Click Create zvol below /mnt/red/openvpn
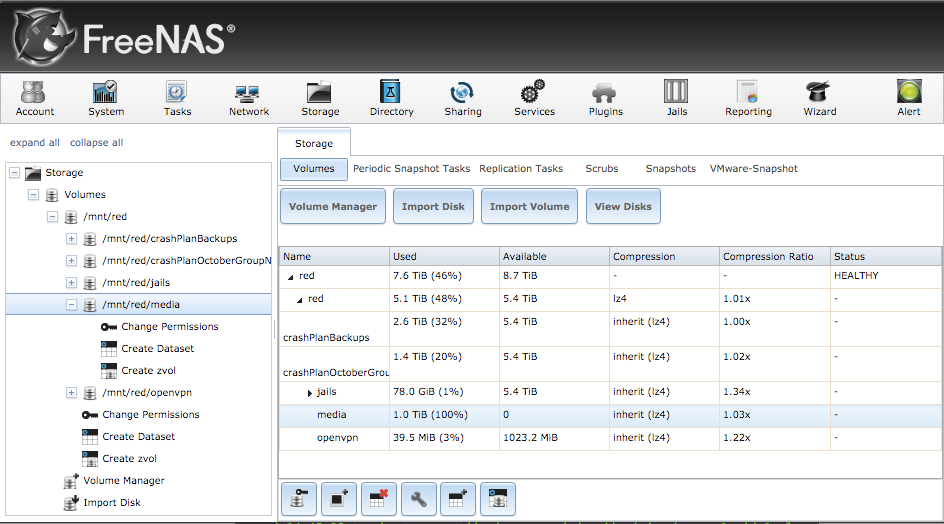The height and width of the screenshot is (524, 944). tap(129, 458)
